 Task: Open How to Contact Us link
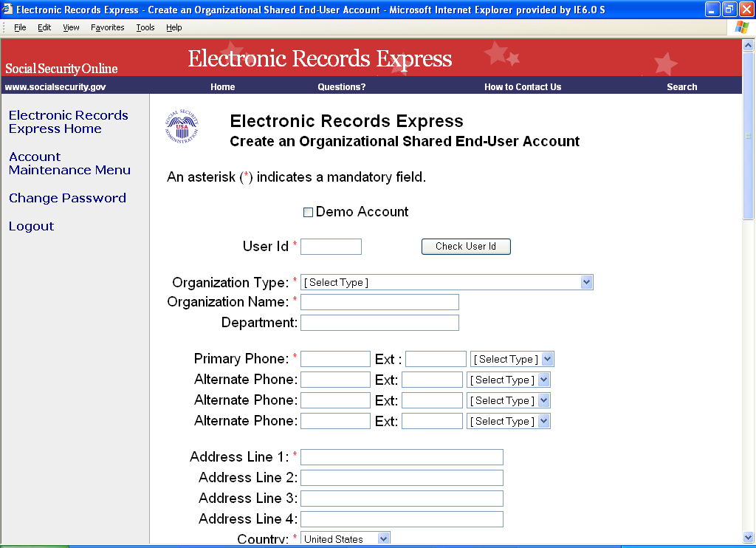(523, 87)
